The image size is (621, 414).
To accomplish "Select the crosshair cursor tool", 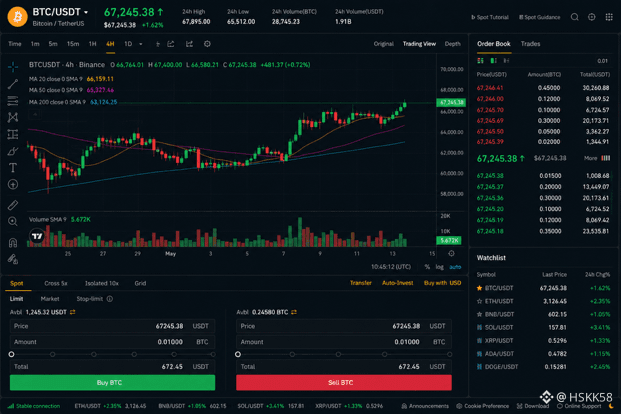I will (x=13, y=67).
